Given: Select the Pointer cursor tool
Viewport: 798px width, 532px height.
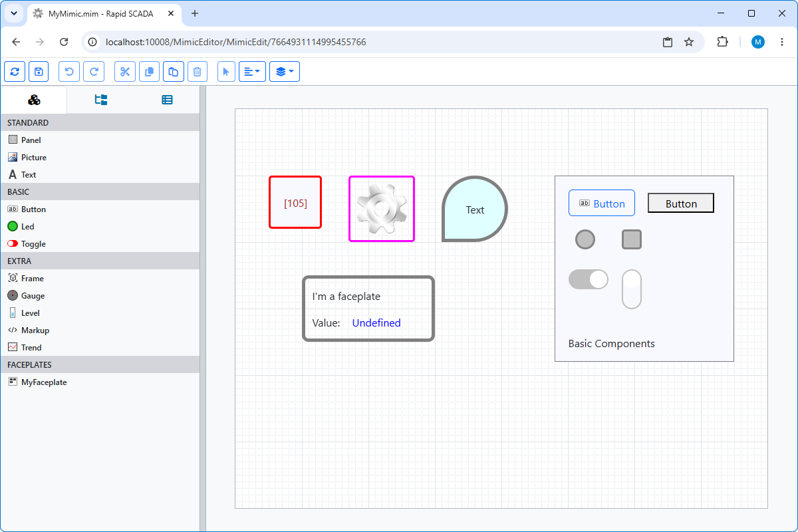Looking at the screenshot, I should point(226,72).
